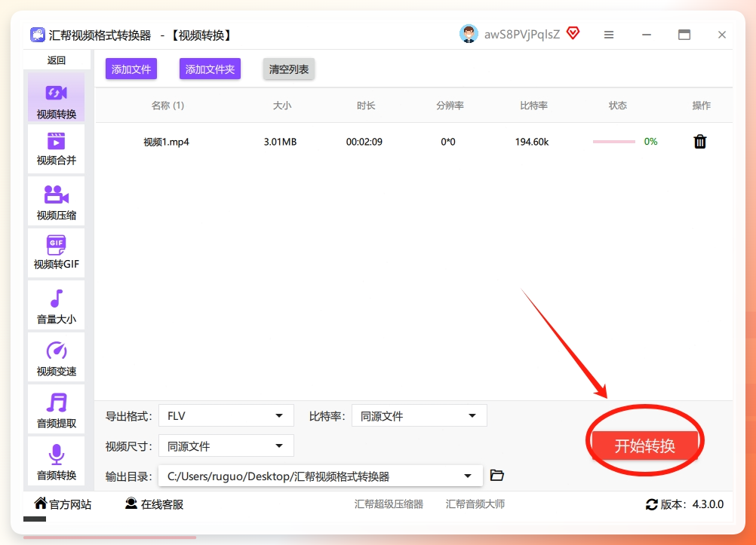The width and height of the screenshot is (756, 545).
Task: Click the 状态 column header
Action: [x=618, y=106]
